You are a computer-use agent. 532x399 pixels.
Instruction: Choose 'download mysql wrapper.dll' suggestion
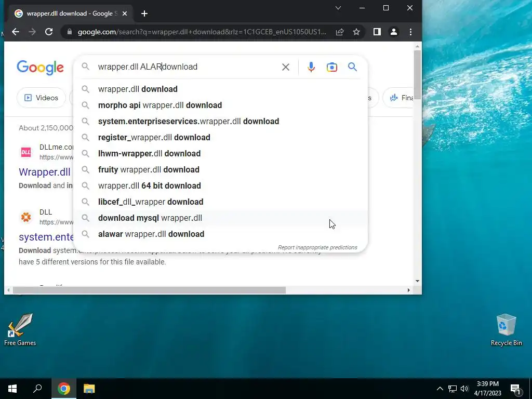[x=220, y=218]
